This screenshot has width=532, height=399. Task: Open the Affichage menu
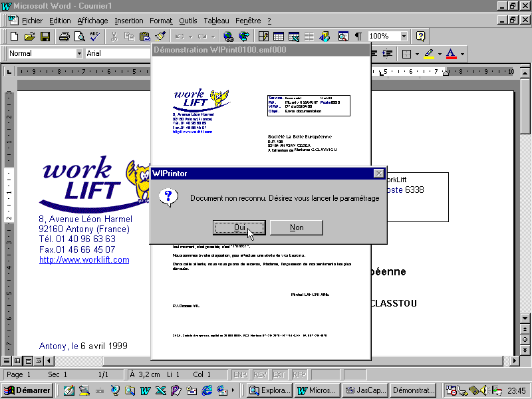pos(92,21)
